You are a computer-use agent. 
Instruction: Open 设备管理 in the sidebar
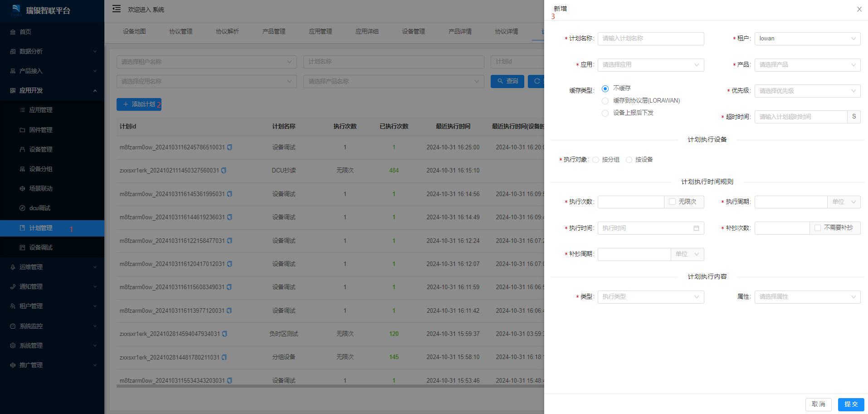[52, 149]
